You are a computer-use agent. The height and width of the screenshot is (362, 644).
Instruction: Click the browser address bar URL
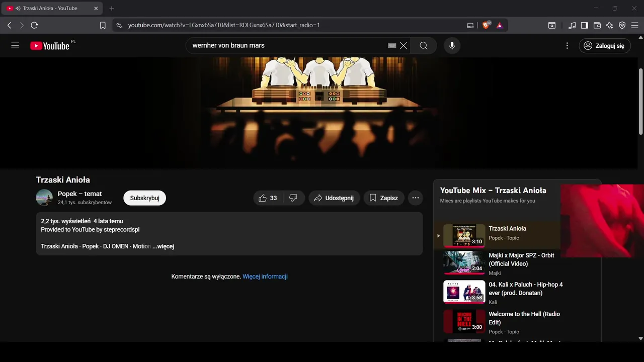224,25
